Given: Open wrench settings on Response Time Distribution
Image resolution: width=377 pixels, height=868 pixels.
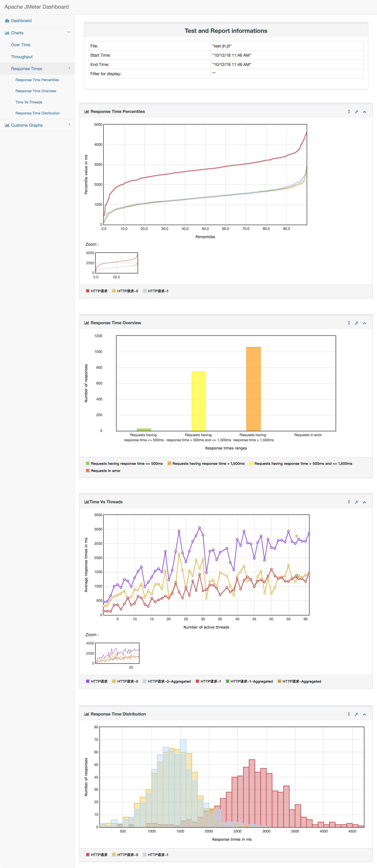Looking at the screenshot, I should coord(356,714).
